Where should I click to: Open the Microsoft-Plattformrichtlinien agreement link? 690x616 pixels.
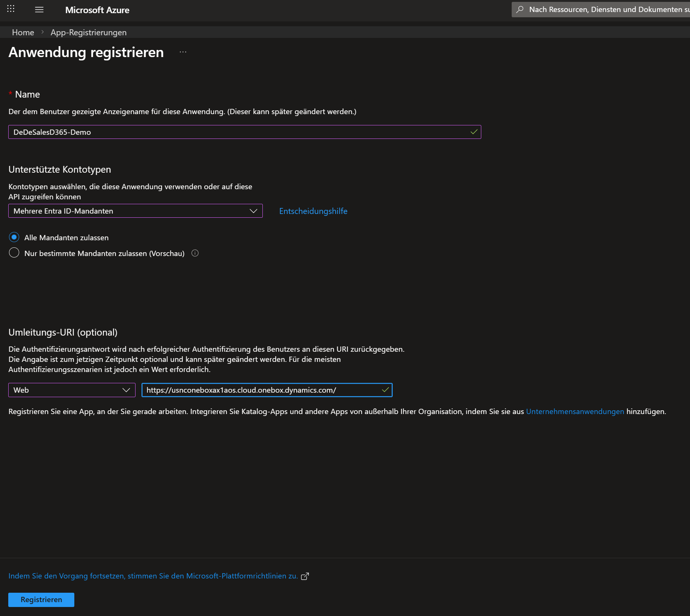153,576
